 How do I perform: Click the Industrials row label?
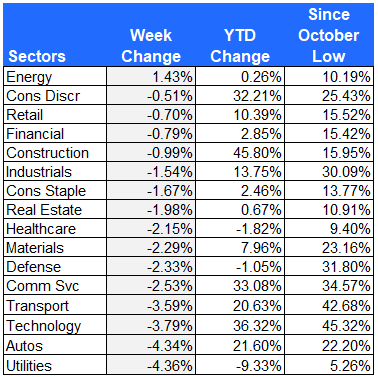(x=55, y=172)
